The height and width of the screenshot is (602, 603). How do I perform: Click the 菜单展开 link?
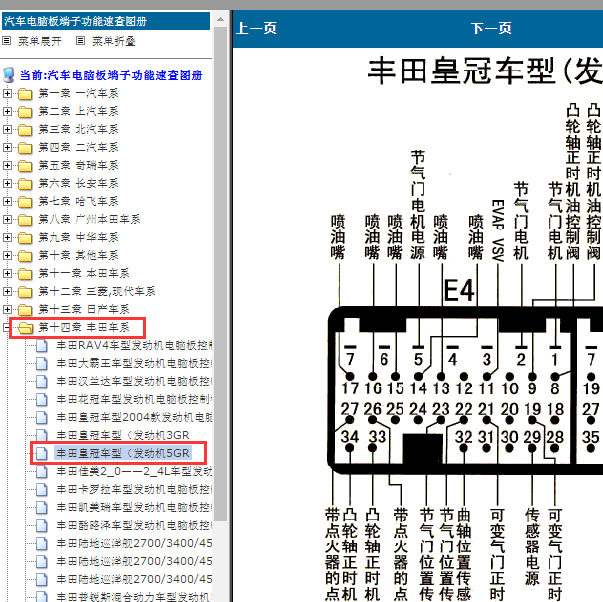click(x=40, y=41)
